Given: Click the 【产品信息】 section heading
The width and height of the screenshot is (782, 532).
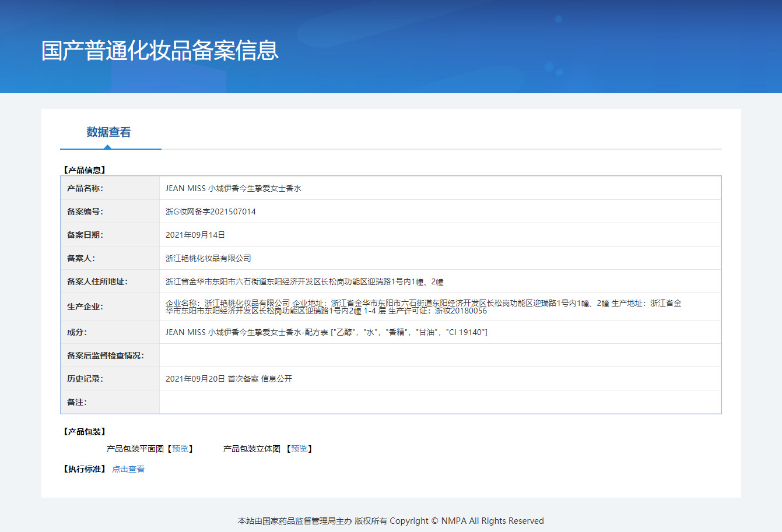Looking at the screenshot, I should coord(85,170).
